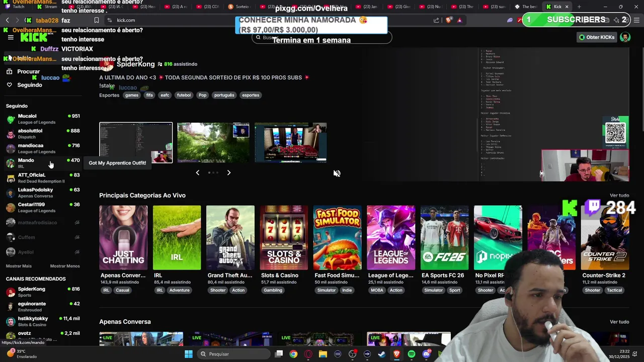The image size is (644, 362).
Task: Open League of Legends category card
Action: point(391,237)
